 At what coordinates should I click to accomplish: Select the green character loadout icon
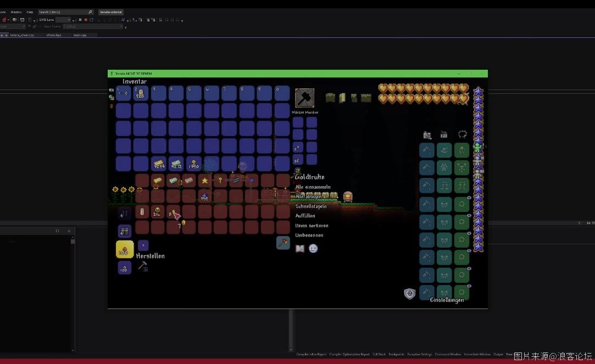pyautogui.click(x=478, y=147)
